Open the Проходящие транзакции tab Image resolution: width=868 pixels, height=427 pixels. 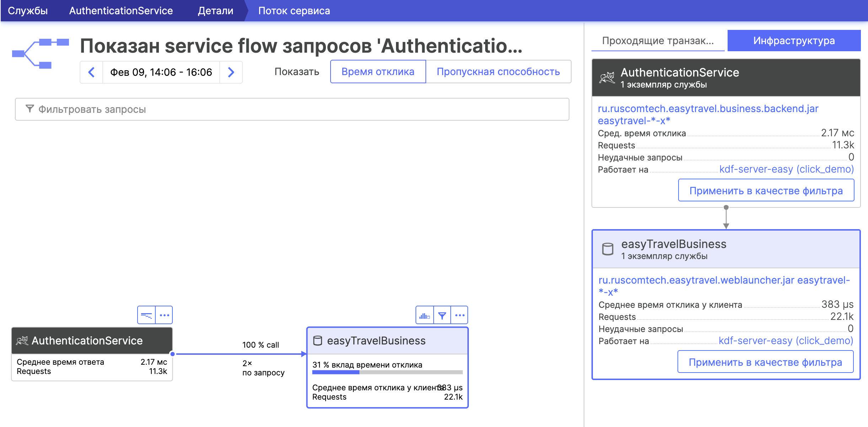click(x=658, y=41)
